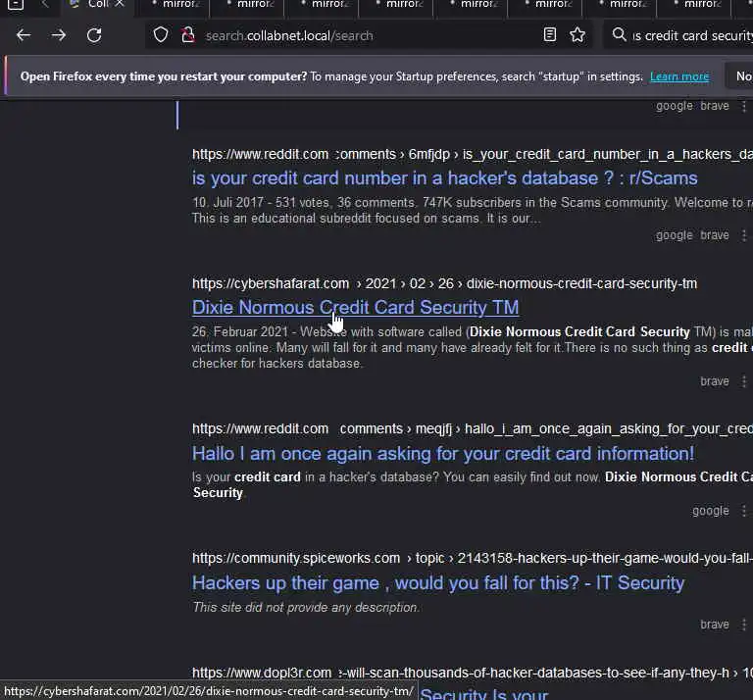Click the address bar URL search.collabnet.local/search
The width and height of the screenshot is (753, 700).
pyautogui.click(x=289, y=35)
